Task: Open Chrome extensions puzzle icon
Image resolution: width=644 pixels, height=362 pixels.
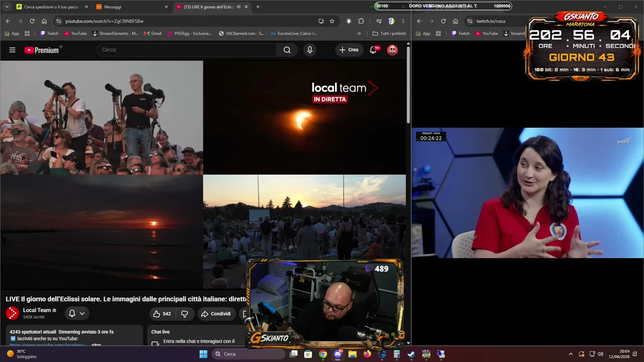Action: (361, 21)
